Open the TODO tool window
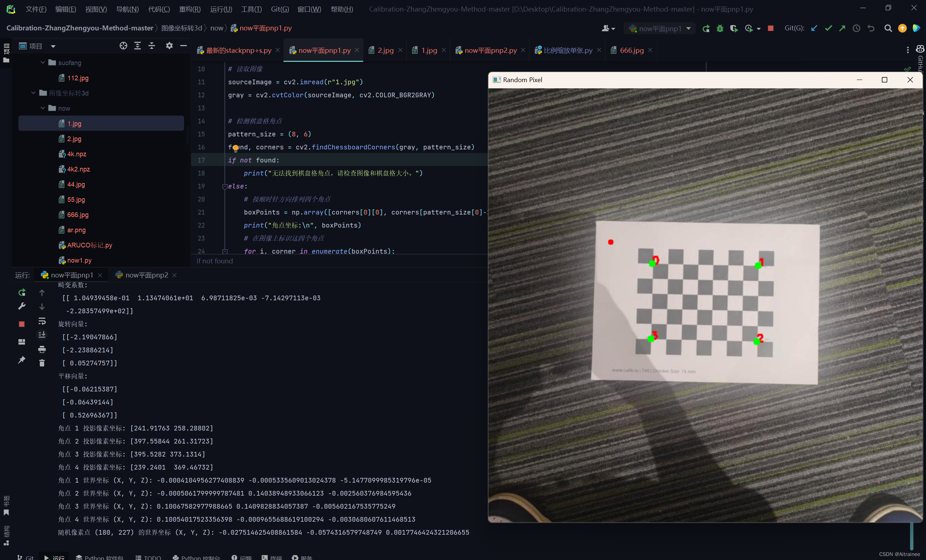The image size is (926, 560). [x=148, y=557]
